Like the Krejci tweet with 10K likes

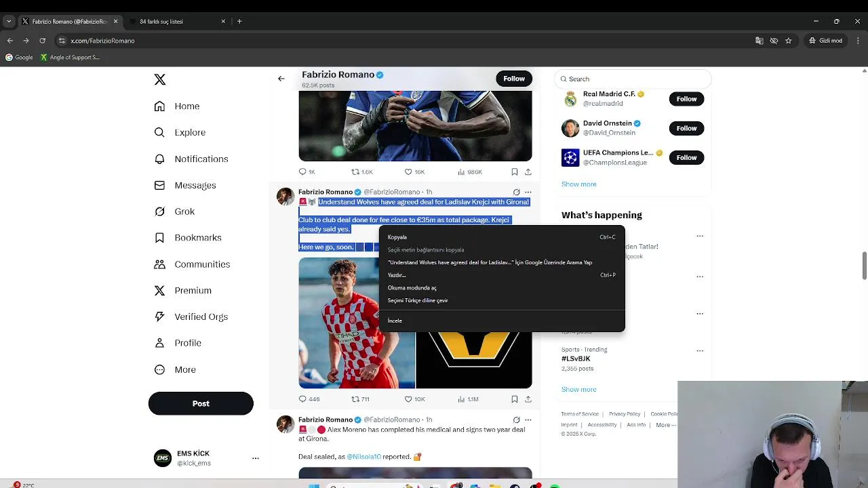(414, 399)
